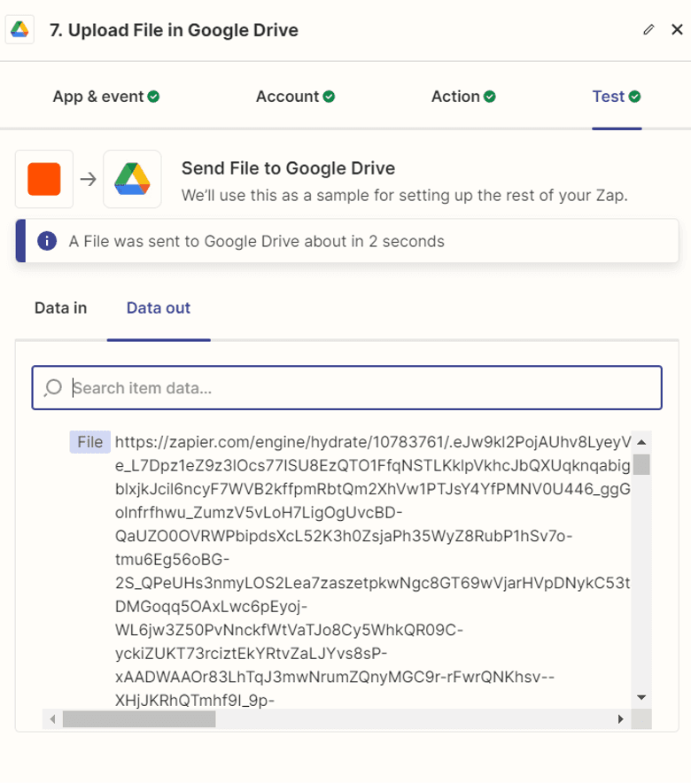Click the green check beside Test
This screenshot has width=691, height=784.
click(634, 96)
